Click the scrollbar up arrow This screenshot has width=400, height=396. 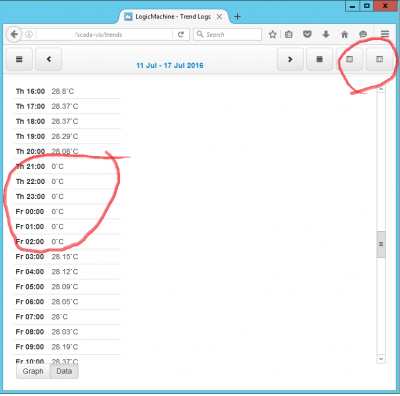(x=381, y=89)
